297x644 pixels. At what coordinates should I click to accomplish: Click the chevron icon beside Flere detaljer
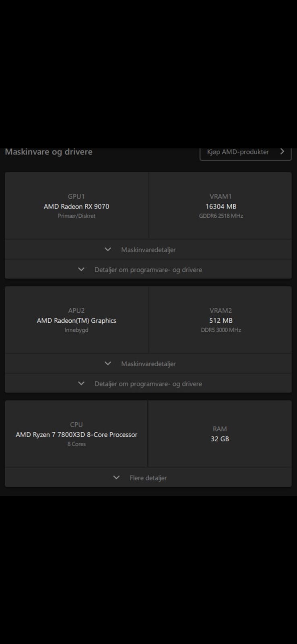tap(116, 477)
